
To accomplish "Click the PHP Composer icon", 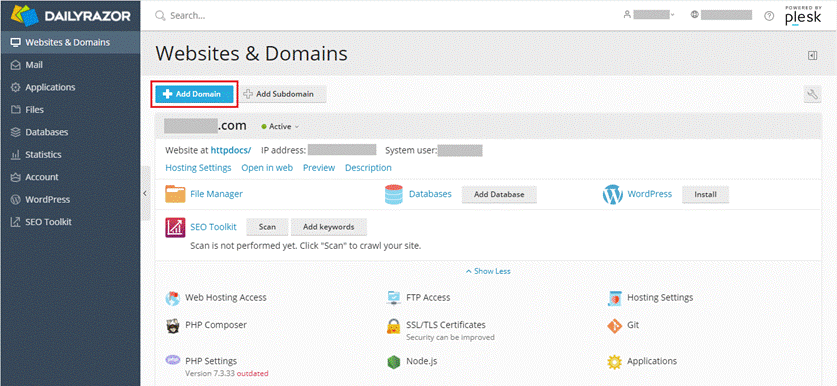I will pyautogui.click(x=172, y=326).
